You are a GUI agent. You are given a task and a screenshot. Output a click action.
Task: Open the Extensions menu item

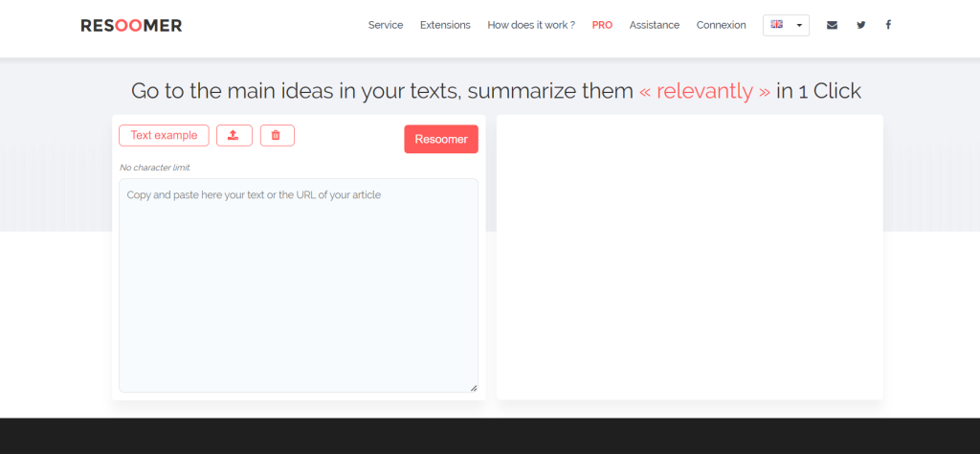(445, 25)
